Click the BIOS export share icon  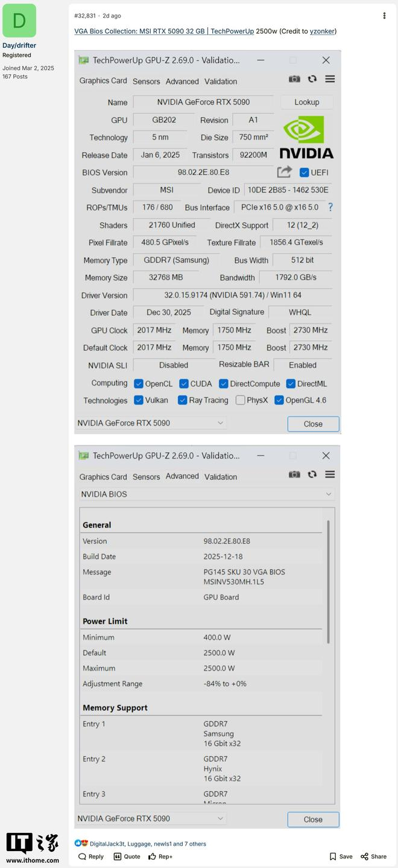pos(285,172)
